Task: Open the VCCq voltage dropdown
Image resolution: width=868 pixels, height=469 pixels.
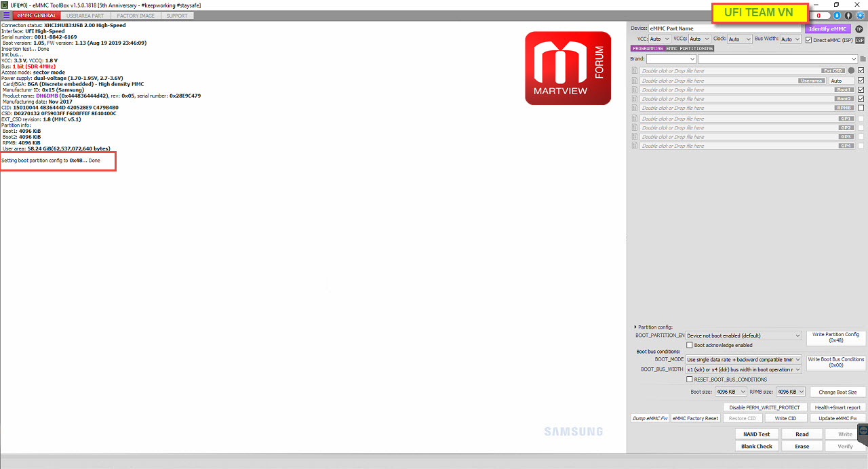Action: [x=700, y=39]
